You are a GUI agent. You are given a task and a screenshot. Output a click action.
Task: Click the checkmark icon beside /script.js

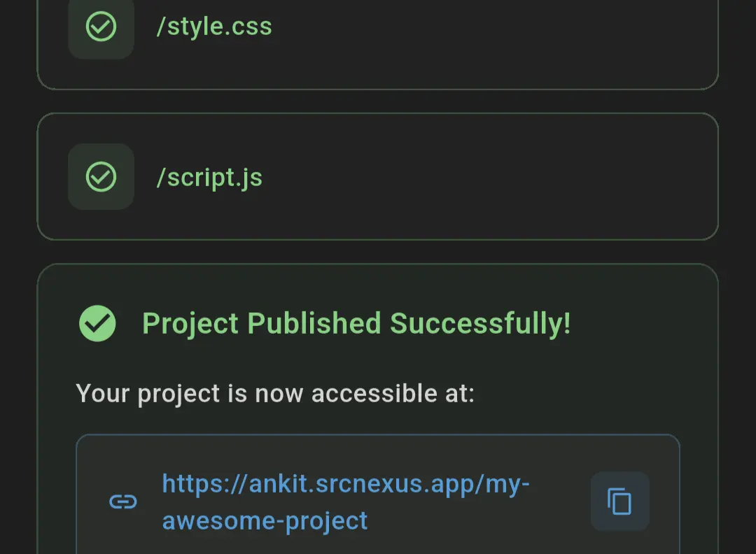(101, 176)
